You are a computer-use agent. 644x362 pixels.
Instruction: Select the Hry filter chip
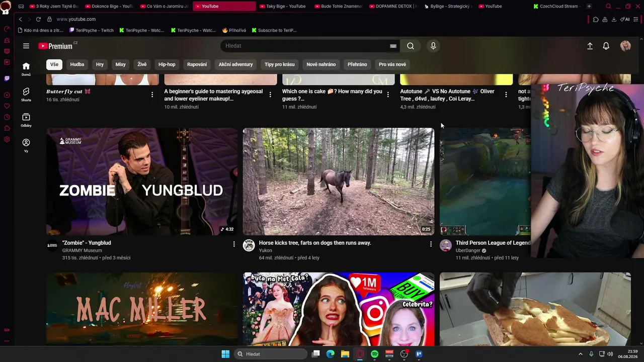(x=100, y=64)
